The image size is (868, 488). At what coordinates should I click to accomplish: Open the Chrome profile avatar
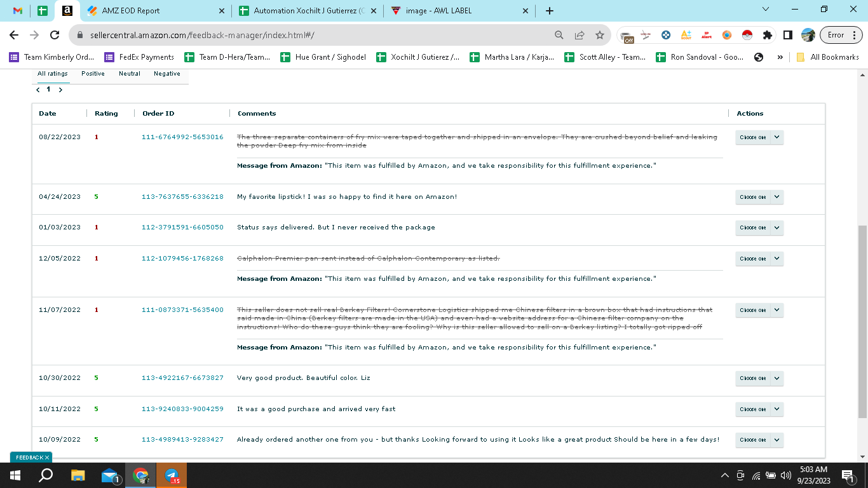click(x=808, y=35)
